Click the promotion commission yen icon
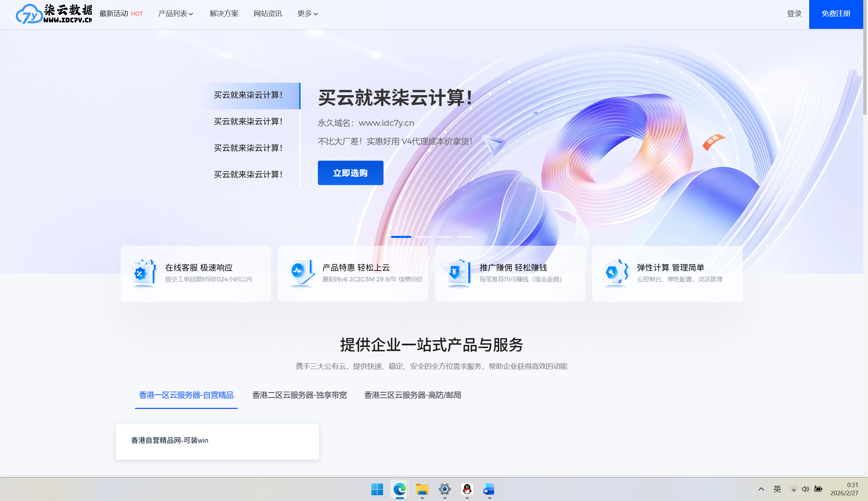 458,273
